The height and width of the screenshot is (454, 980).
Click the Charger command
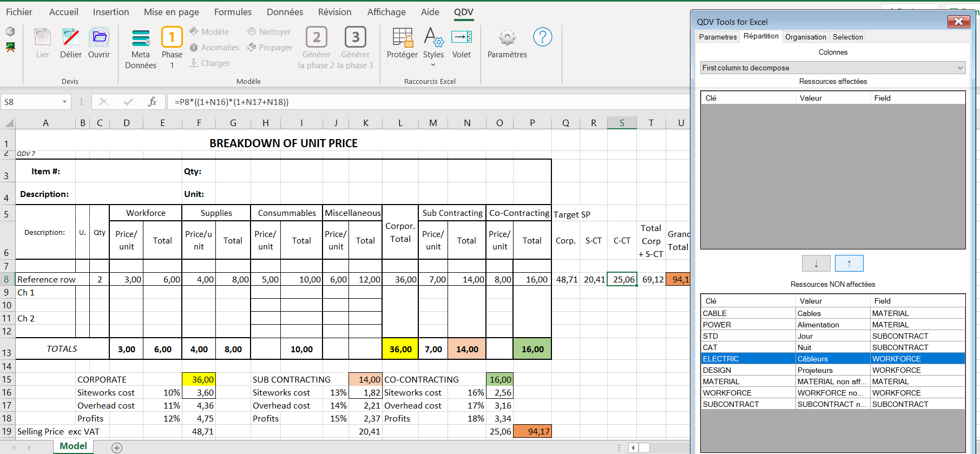point(209,63)
